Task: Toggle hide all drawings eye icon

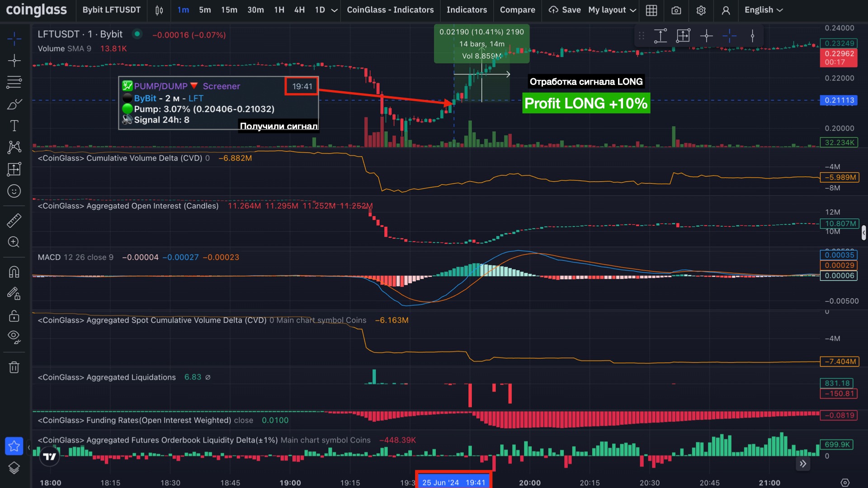Action: tap(14, 337)
